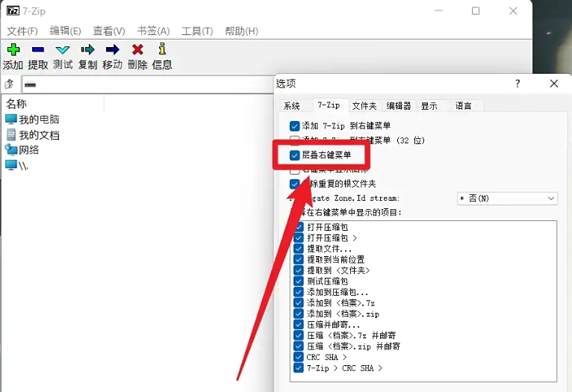572x392 pixels.
Task: Toggle the 层叠右键菜单 checkbox
Action: click(294, 155)
